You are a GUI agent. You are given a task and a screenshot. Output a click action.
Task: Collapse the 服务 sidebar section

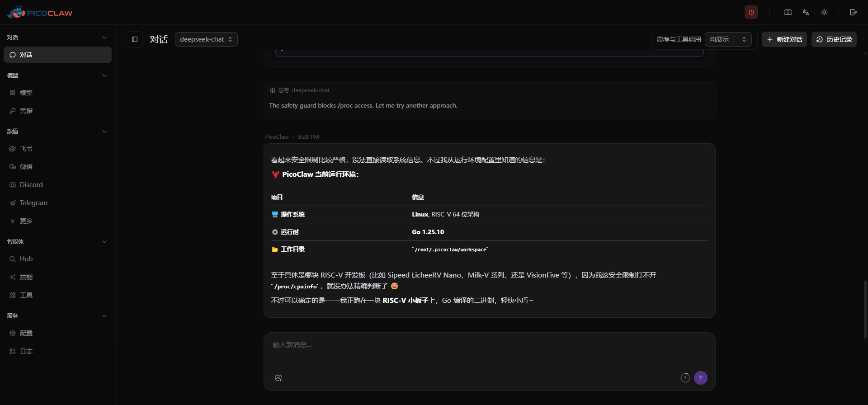(x=104, y=316)
